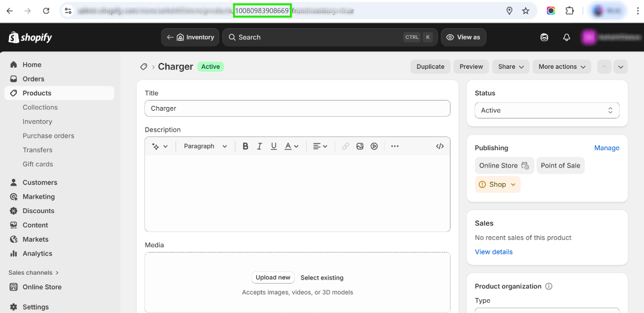Click the Product organization info icon
The width and height of the screenshot is (644, 313).
549,286
